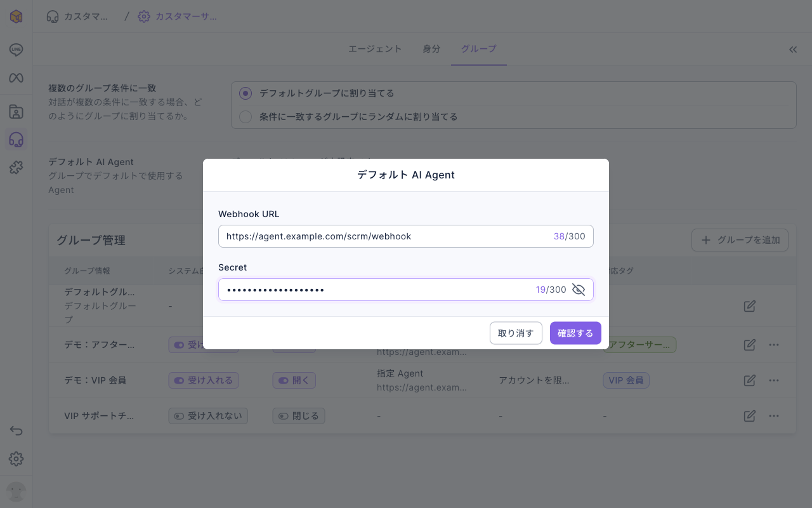This screenshot has width=812, height=508.
Task: Open the カスタマ... breadcrumb with headset icon
Action: 77,17
